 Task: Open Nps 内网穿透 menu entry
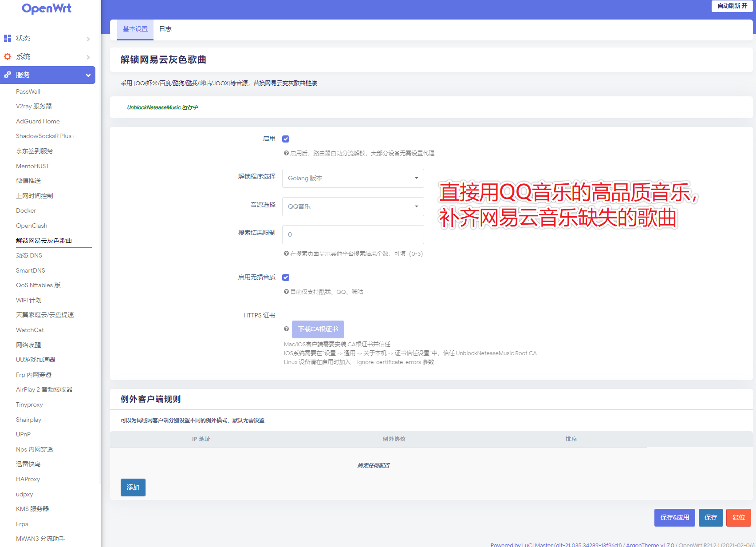[x=35, y=449]
